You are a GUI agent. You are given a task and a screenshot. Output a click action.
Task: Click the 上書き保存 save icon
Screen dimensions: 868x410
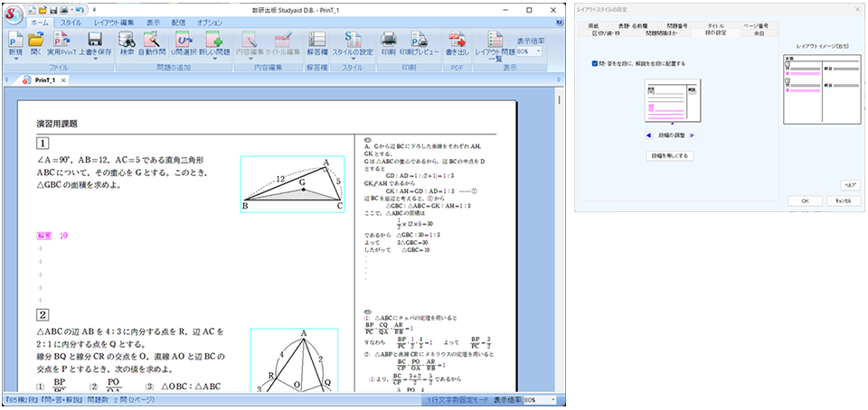click(x=95, y=40)
